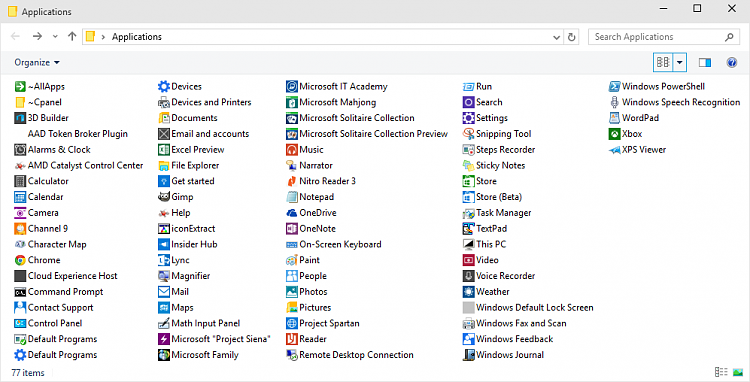Select the Command Prompt icon

(x=20, y=292)
